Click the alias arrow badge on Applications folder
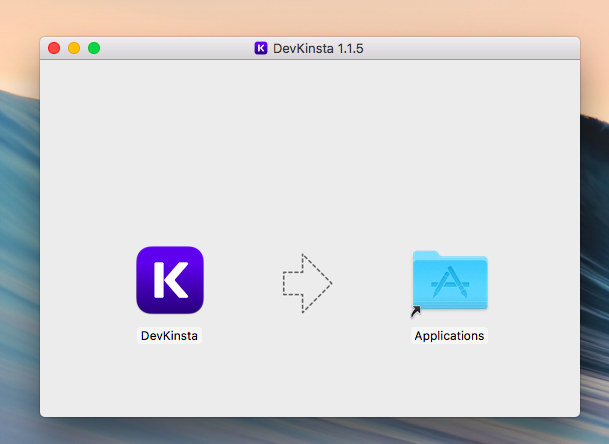Image resolution: width=609 pixels, height=444 pixels. (x=416, y=311)
